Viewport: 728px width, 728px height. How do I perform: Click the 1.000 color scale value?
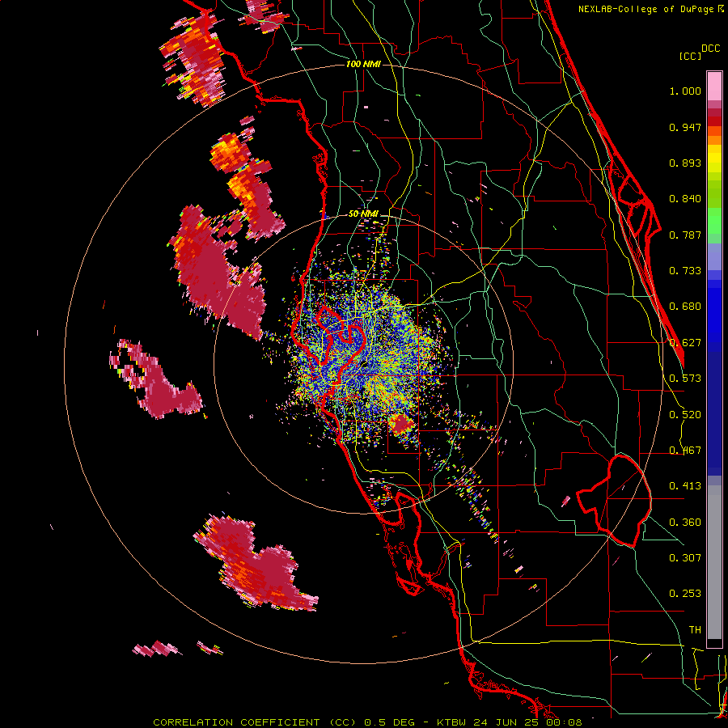[685, 91]
